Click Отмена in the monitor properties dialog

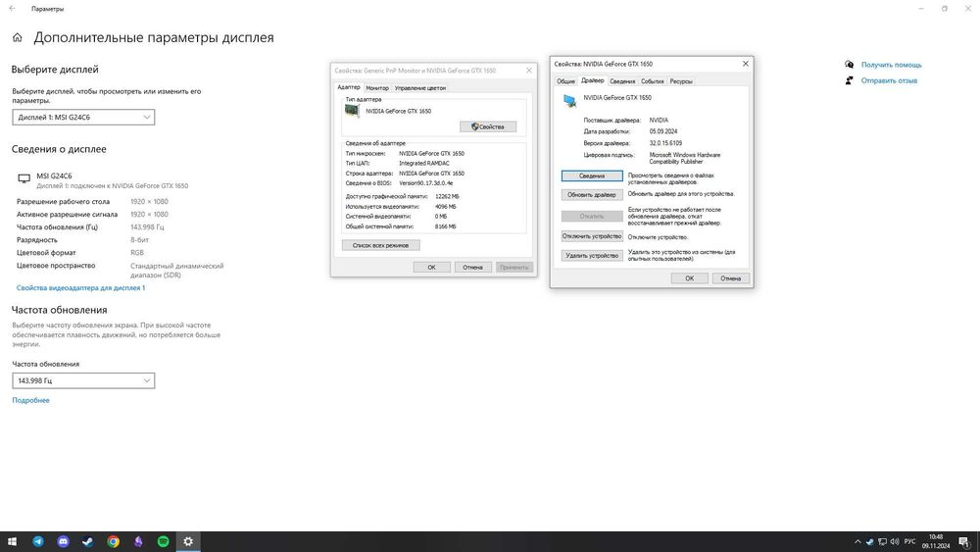click(472, 267)
